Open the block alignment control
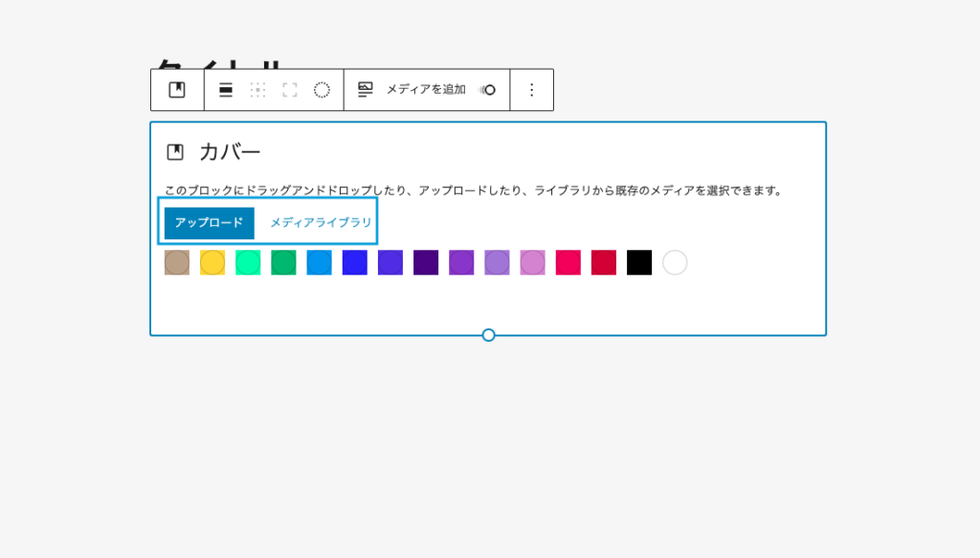This screenshot has height=558, width=980. [x=226, y=90]
